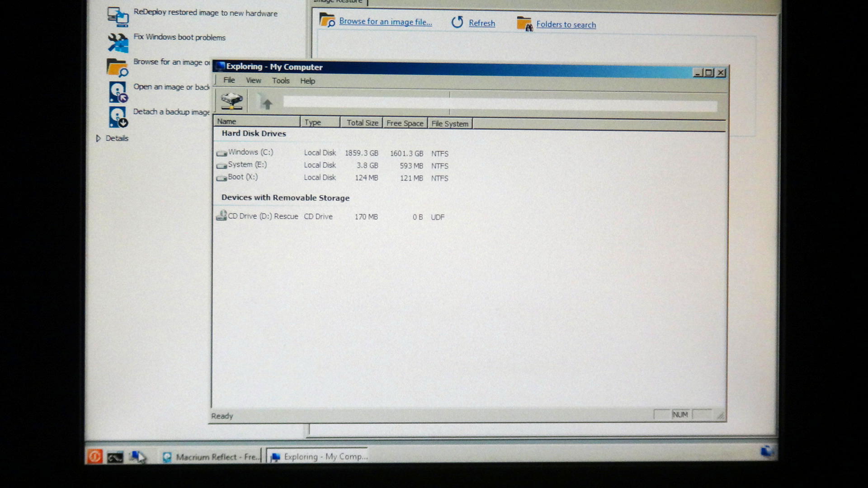The image size is (868, 488).
Task: Select the System (E:) drive row
Action: pos(333,165)
